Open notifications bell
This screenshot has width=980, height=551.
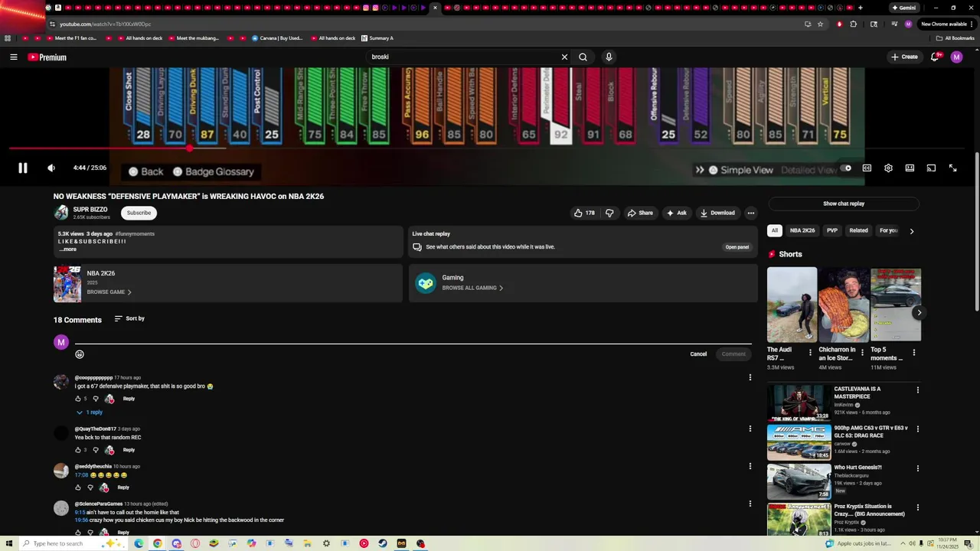pyautogui.click(x=936, y=57)
